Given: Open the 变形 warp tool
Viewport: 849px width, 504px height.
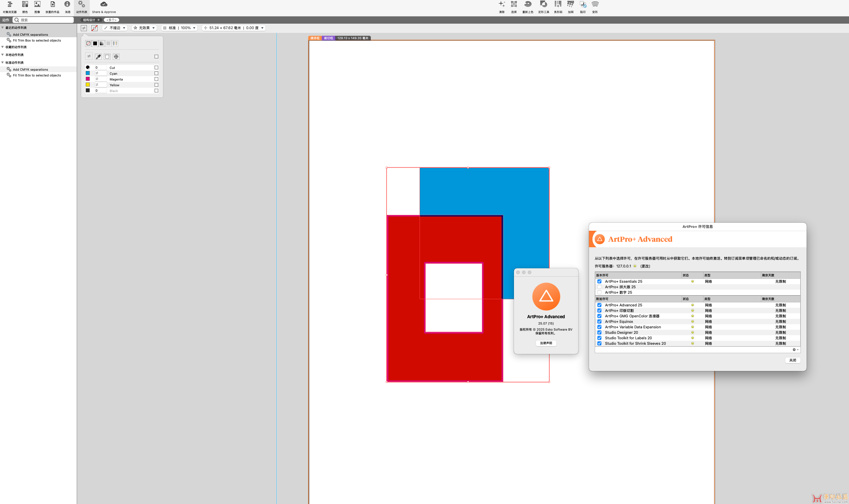Looking at the screenshot, I should 595,7.
